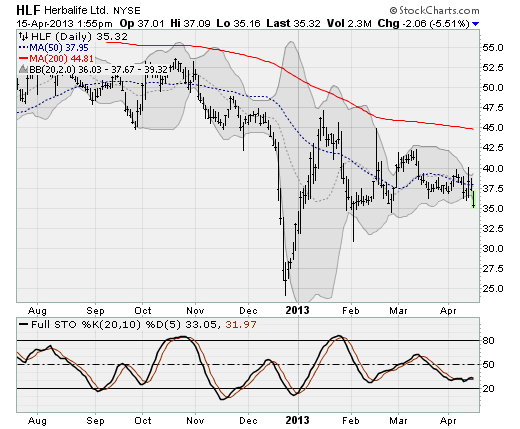
Task: Click the 55.0 price axis label
Action: [493, 48]
